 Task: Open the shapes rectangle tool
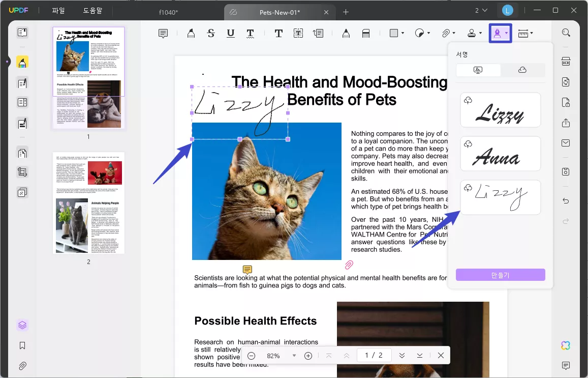tap(394, 33)
